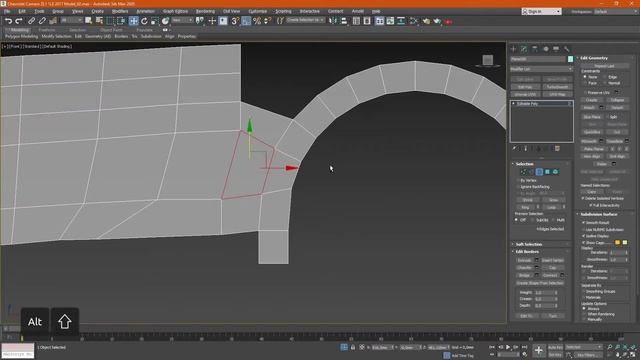Click Rectangular Selection Region icon
This screenshot has width=640, height=360.
(110, 21)
